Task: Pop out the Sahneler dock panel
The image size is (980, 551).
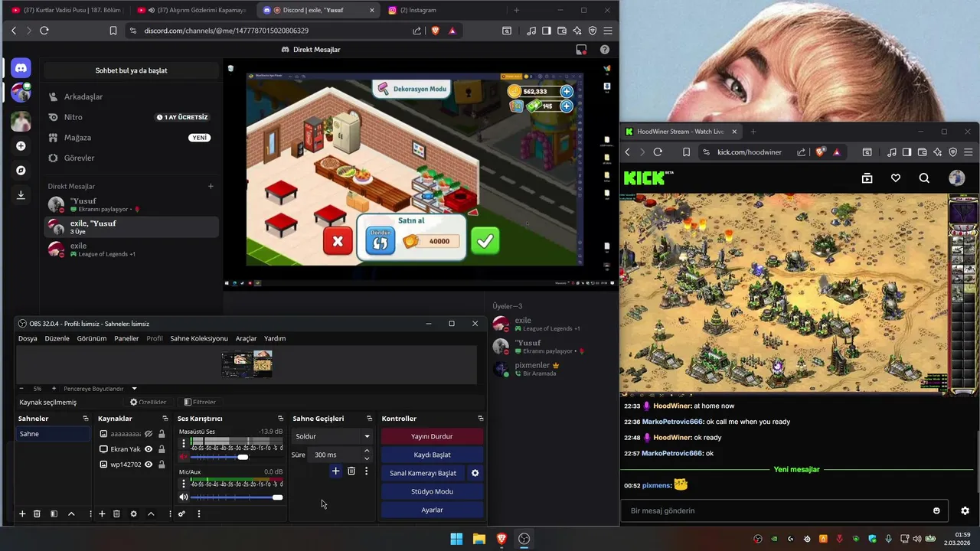Action: [86, 419]
